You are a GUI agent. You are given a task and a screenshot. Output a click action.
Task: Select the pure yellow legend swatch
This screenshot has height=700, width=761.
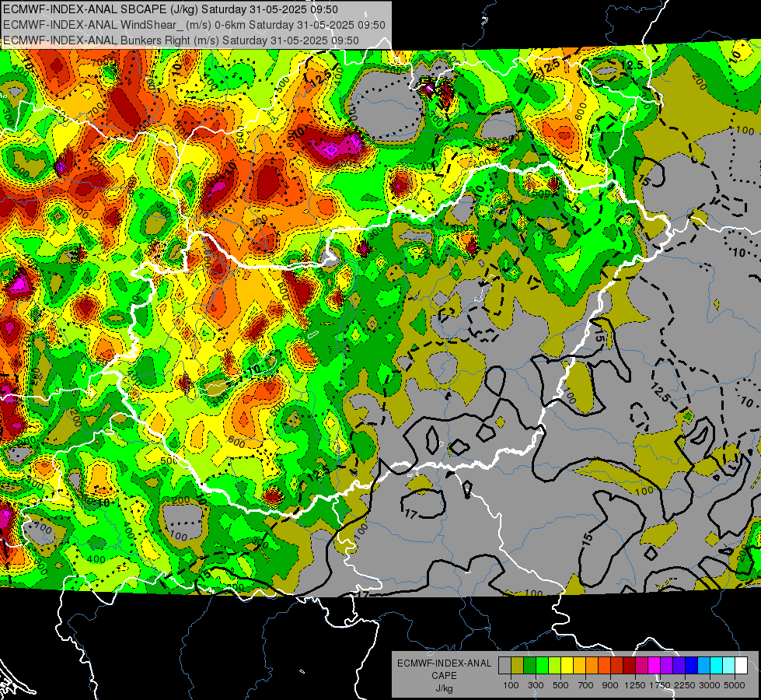click(567, 666)
